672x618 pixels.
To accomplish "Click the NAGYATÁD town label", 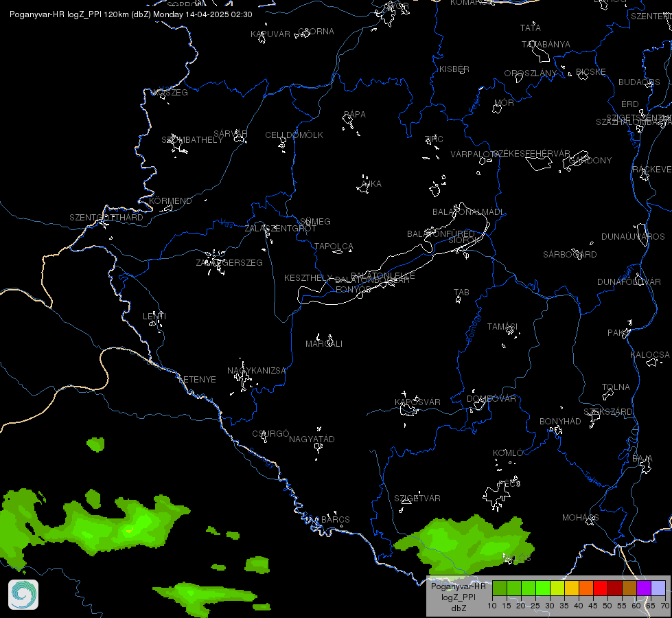I will (312, 439).
